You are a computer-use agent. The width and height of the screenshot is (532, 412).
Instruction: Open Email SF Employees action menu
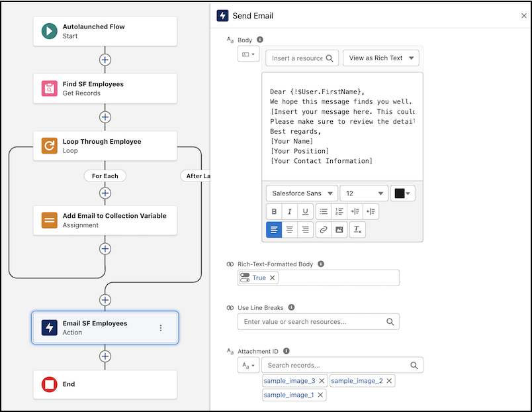coord(161,328)
